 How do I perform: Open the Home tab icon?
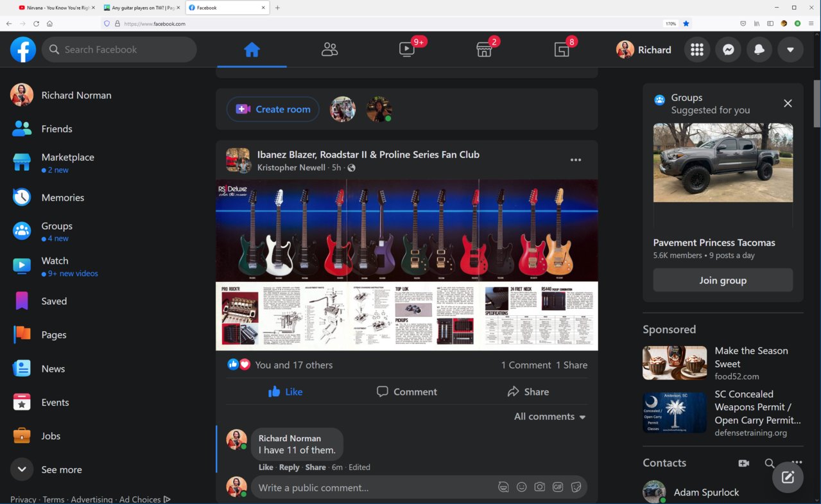tap(252, 49)
